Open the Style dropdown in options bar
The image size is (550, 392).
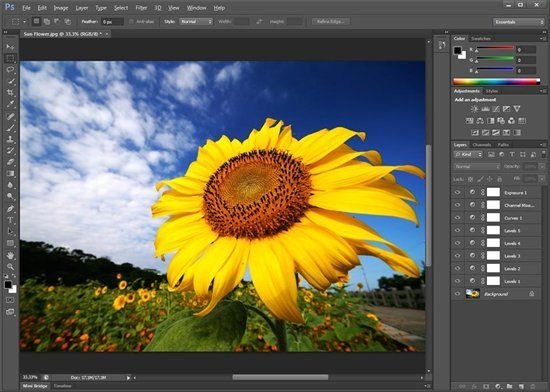pos(196,22)
